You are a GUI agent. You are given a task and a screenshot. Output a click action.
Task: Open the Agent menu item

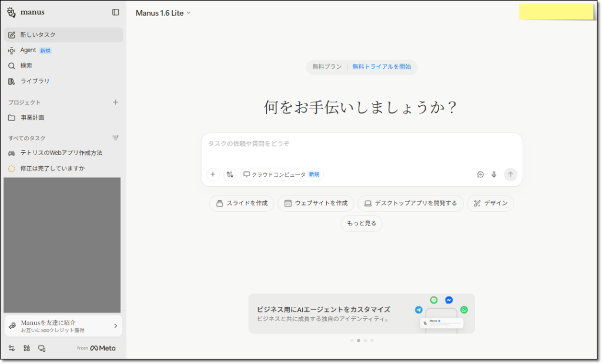[x=63, y=50]
